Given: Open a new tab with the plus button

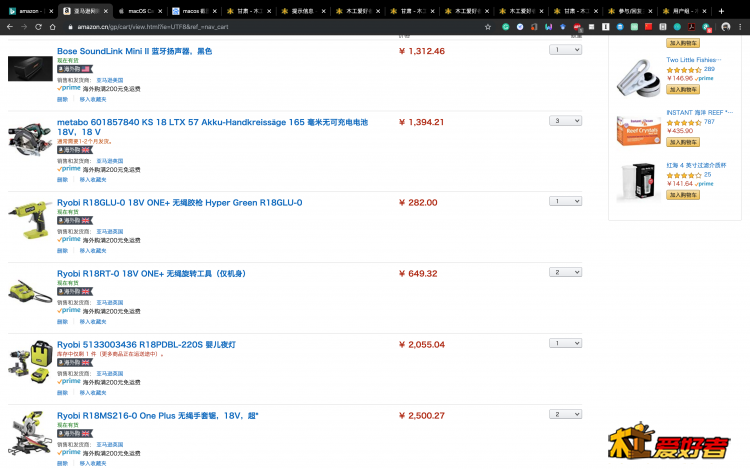Looking at the screenshot, I should click(721, 11).
